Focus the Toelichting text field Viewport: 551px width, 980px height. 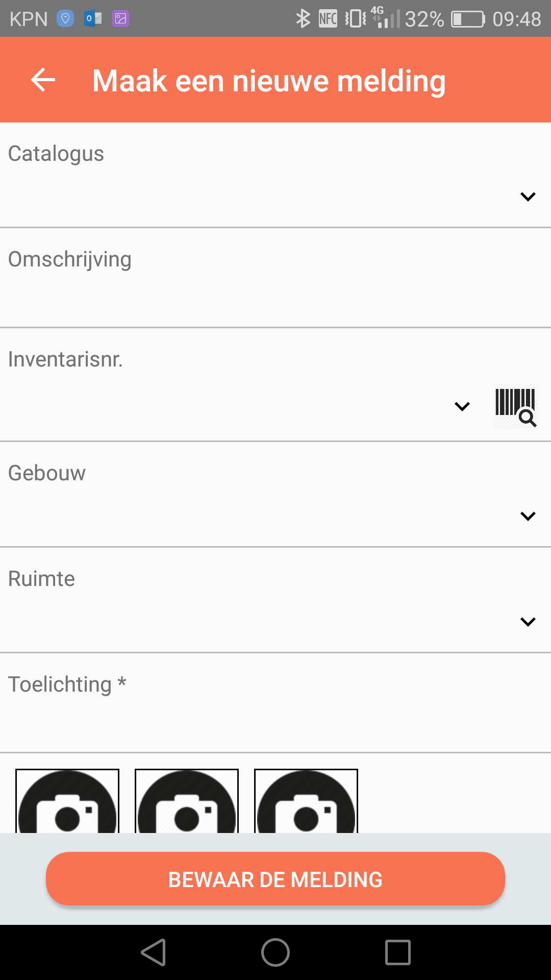click(275, 703)
